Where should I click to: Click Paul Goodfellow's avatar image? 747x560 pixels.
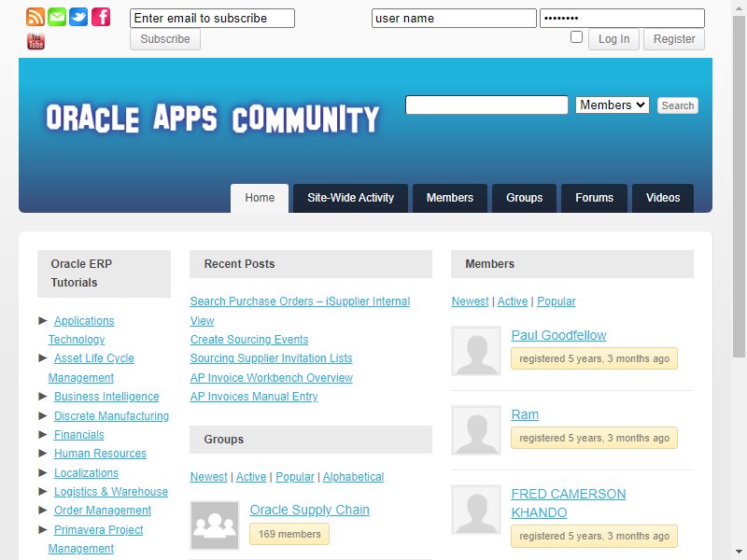click(x=476, y=351)
